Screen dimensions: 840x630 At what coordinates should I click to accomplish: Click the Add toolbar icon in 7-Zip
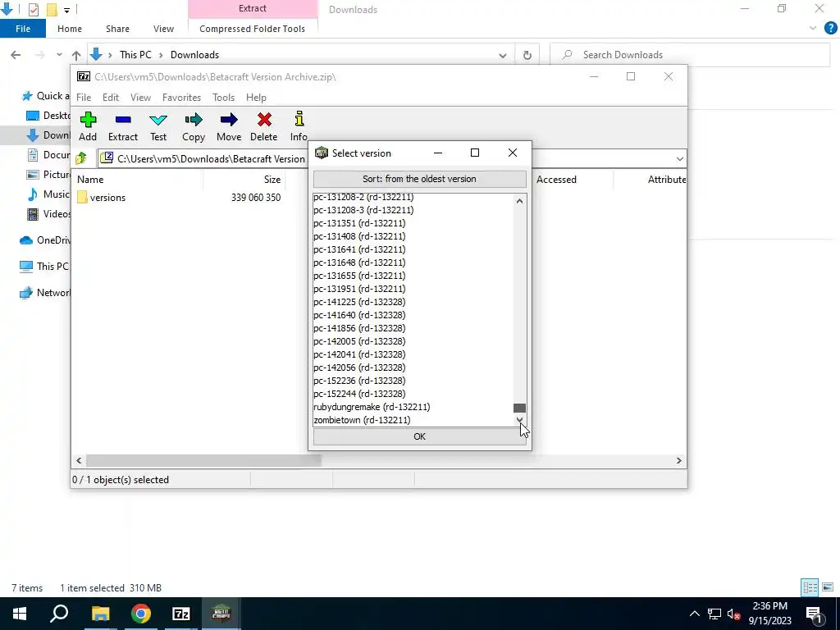point(88,126)
